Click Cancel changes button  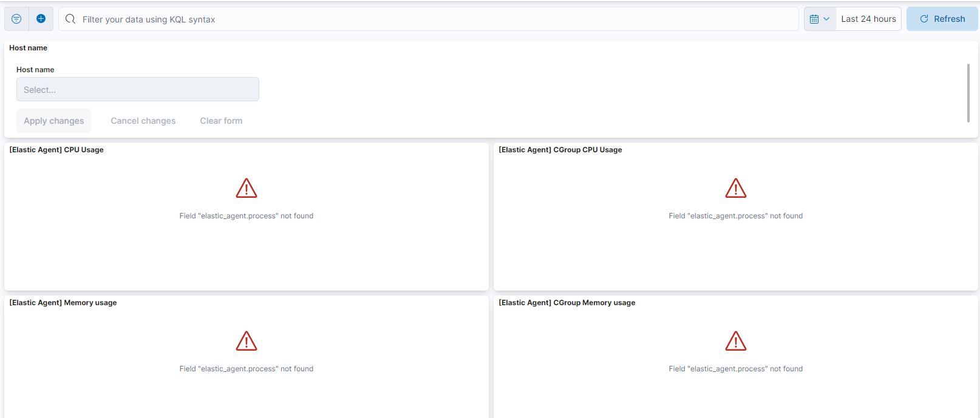[x=143, y=121]
